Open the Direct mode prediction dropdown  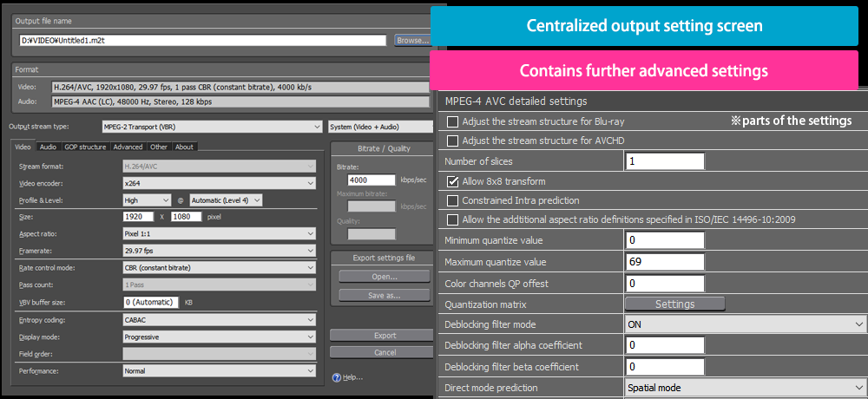tap(745, 388)
